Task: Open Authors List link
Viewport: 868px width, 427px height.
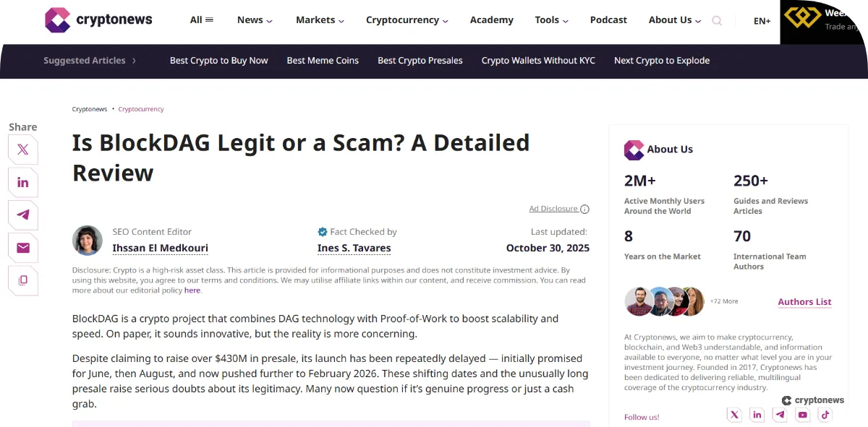Action: [x=804, y=302]
